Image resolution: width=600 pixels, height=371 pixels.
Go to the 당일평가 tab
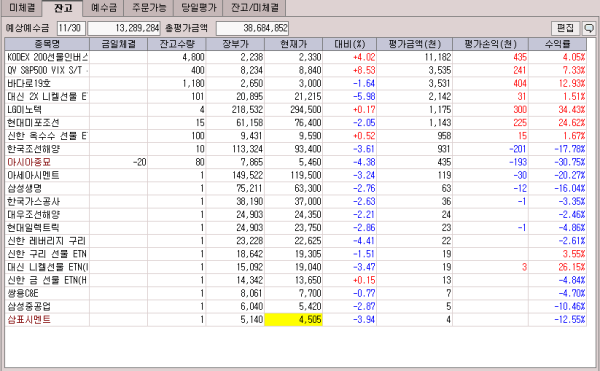click(198, 7)
